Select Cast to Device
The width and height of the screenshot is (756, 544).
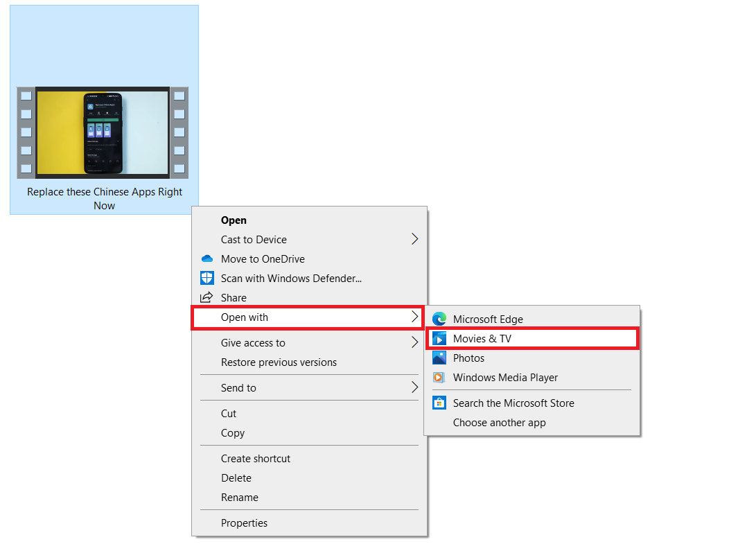[309, 240]
